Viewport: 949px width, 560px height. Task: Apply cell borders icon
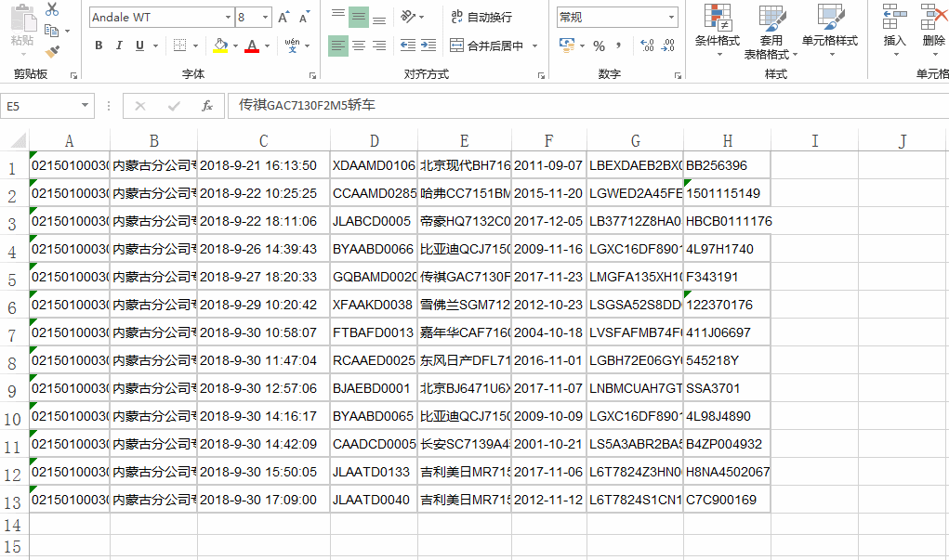(179, 46)
